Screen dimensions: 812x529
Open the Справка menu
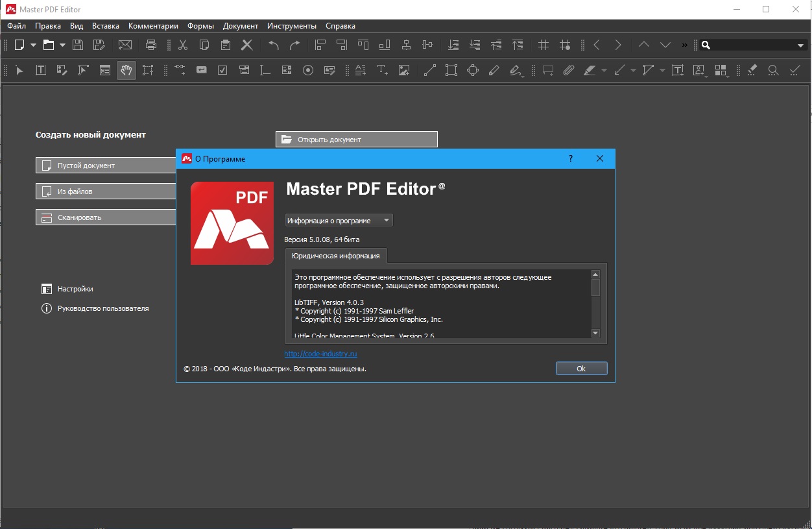(x=340, y=26)
